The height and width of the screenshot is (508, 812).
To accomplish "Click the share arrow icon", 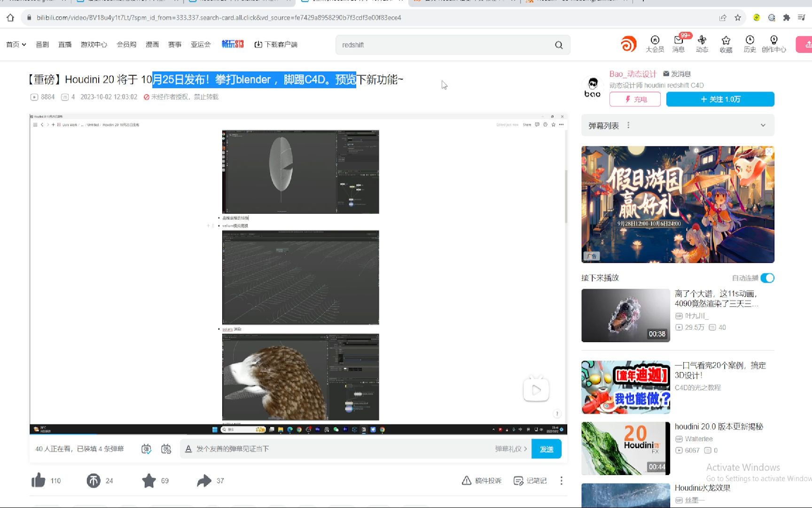I will click(x=204, y=480).
